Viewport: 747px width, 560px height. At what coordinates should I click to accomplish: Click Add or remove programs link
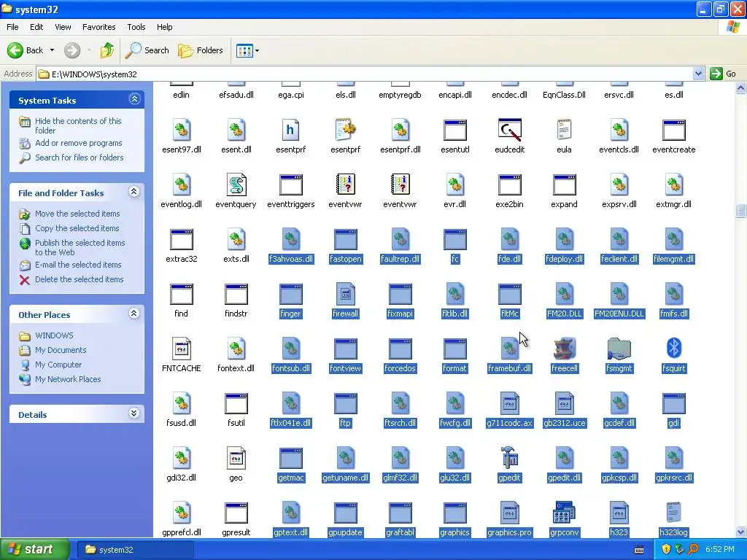[79, 143]
